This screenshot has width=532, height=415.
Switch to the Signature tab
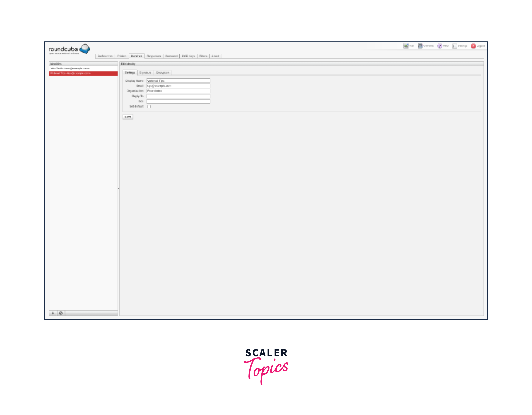145,73
